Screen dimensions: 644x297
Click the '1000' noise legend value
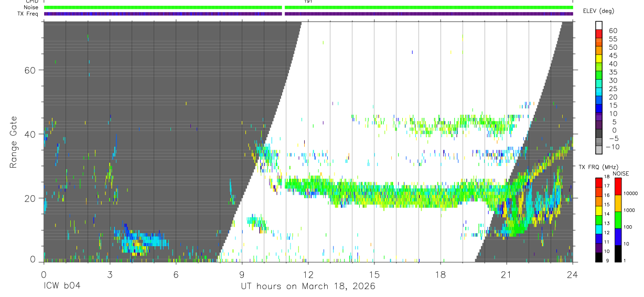629,210
